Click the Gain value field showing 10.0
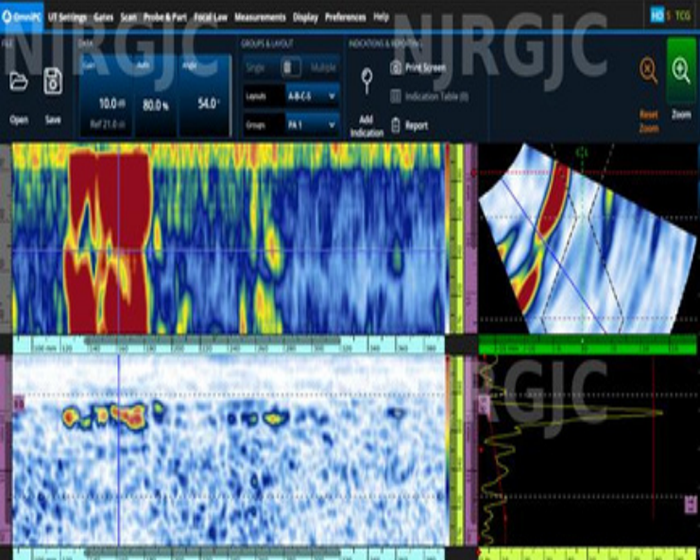This screenshot has height=560, width=700. click(108, 103)
